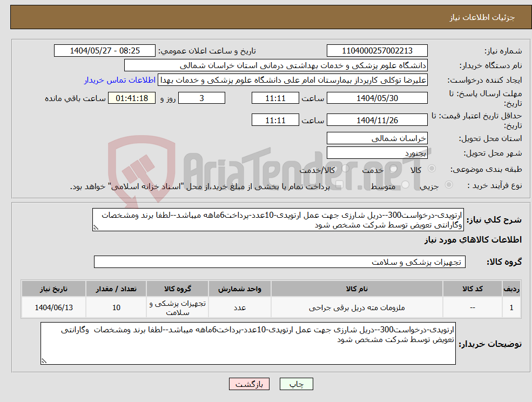Click the delivery city field بجنورد
This screenshot has width=532, height=402.
click(x=377, y=152)
